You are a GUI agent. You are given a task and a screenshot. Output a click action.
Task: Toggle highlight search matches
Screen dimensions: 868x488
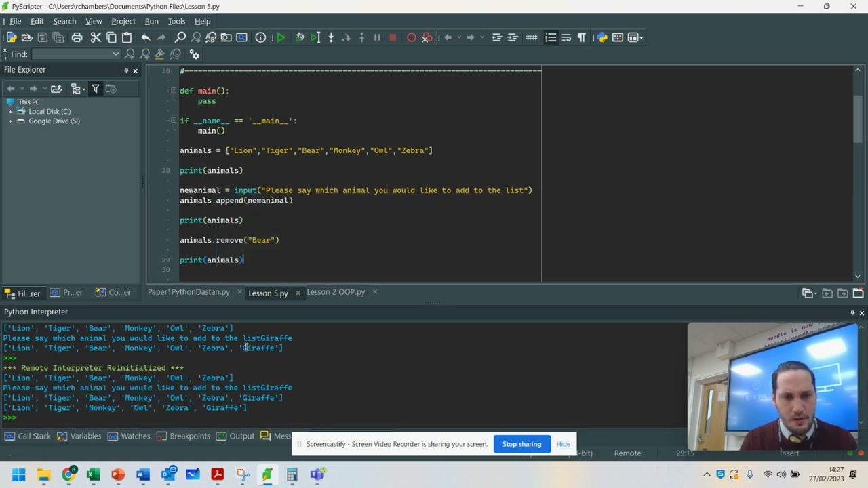click(160, 54)
